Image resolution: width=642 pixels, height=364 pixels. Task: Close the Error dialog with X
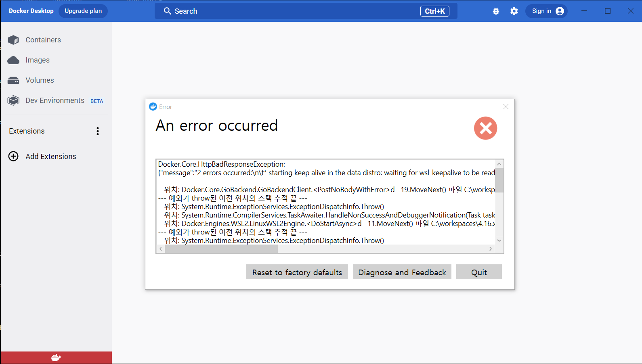pyautogui.click(x=506, y=107)
